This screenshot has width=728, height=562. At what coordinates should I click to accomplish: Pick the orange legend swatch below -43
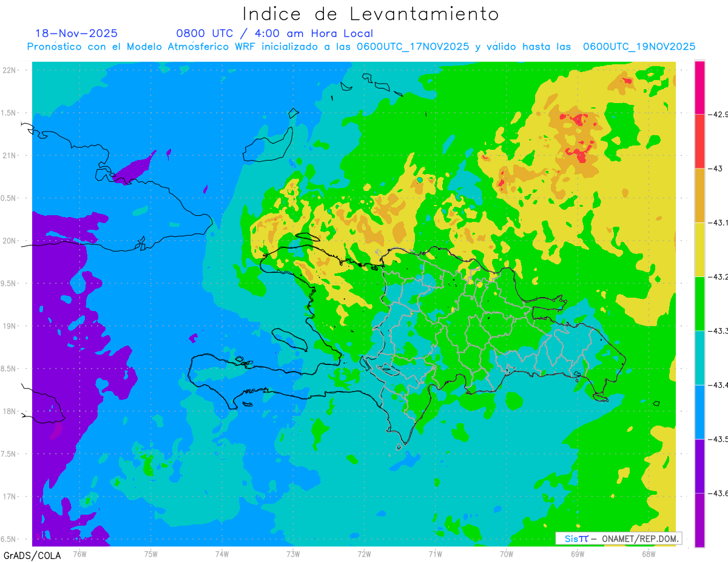pos(699,195)
